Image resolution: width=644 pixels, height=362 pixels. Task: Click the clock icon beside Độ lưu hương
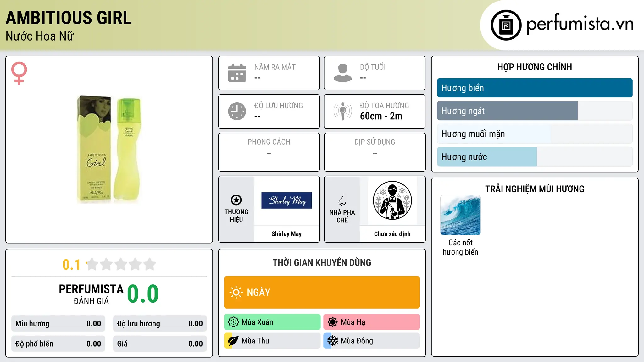coord(237,111)
